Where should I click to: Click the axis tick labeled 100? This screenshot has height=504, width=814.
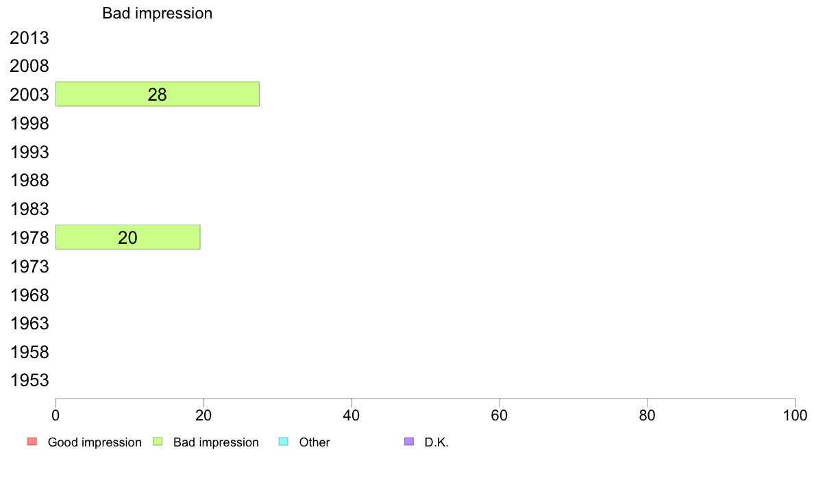point(795,415)
